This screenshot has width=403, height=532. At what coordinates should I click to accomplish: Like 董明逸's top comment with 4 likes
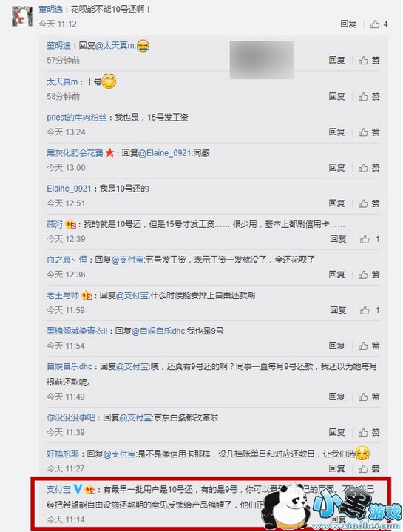pyautogui.click(x=379, y=24)
